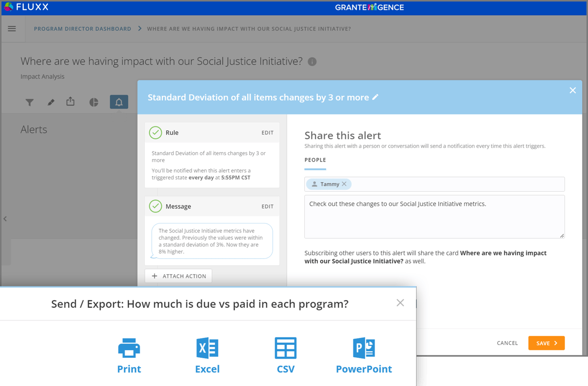Click the chart visualization type icon
Screen dimensions: 588x386
click(x=94, y=102)
